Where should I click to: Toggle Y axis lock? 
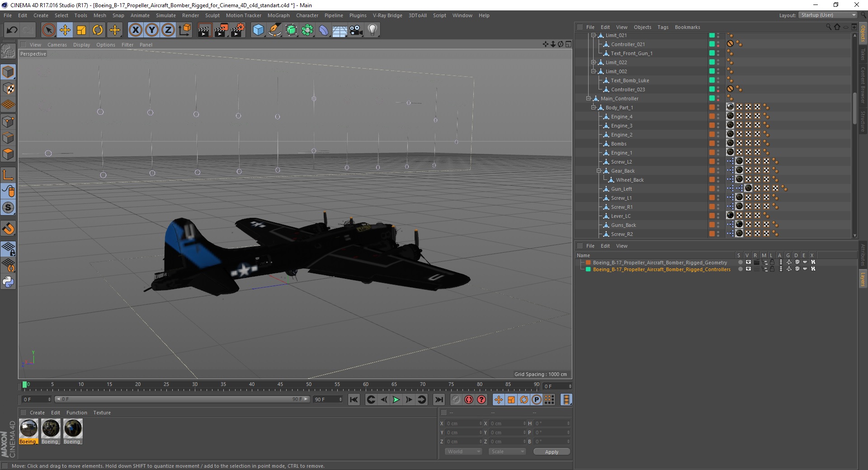[x=152, y=30]
